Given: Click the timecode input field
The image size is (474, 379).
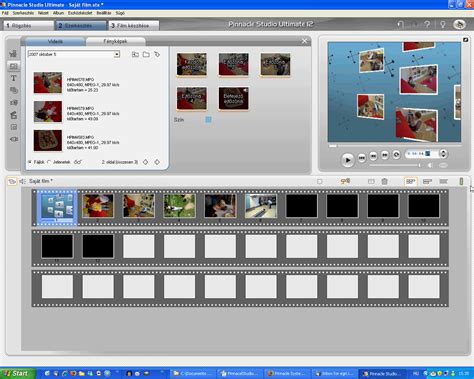Looking at the screenshot, I should coord(422,154).
